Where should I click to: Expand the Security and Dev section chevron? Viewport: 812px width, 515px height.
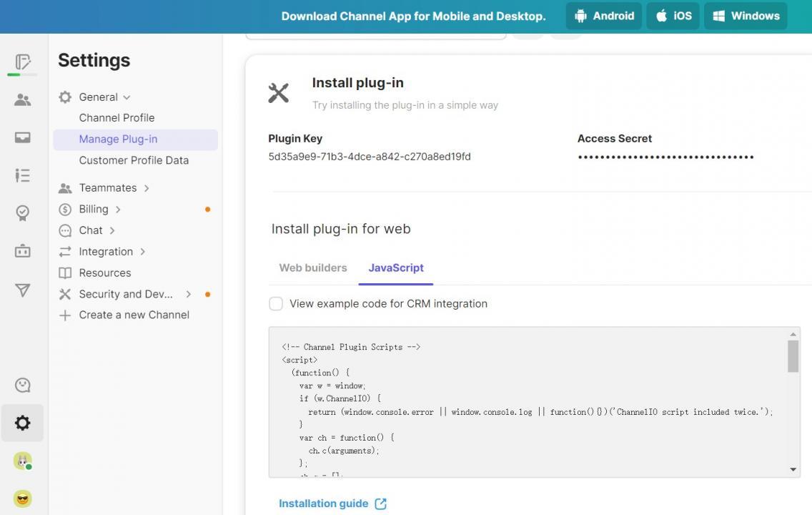pos(189,294)
